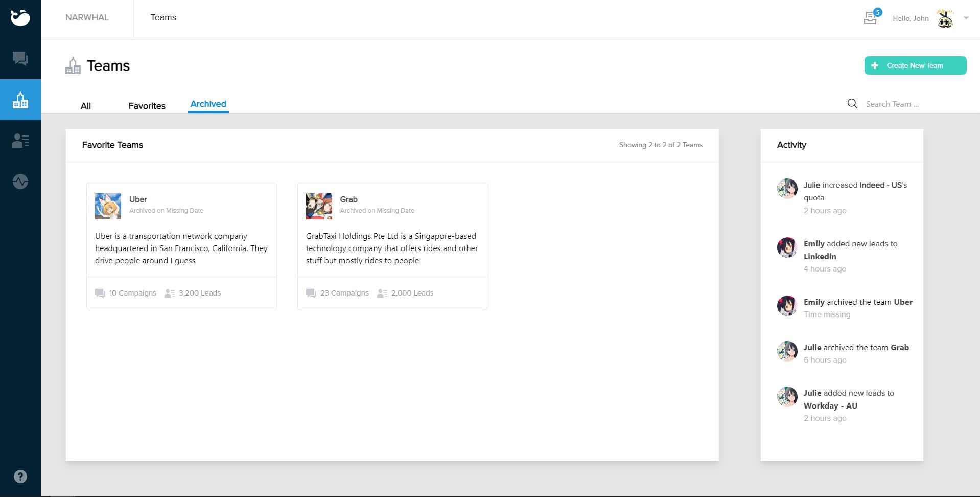Click Uber team description text

pos(181,248)
